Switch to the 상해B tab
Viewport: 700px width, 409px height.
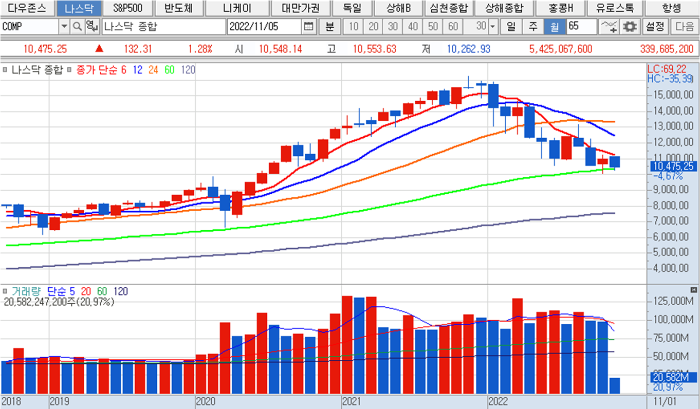(398, 8)
